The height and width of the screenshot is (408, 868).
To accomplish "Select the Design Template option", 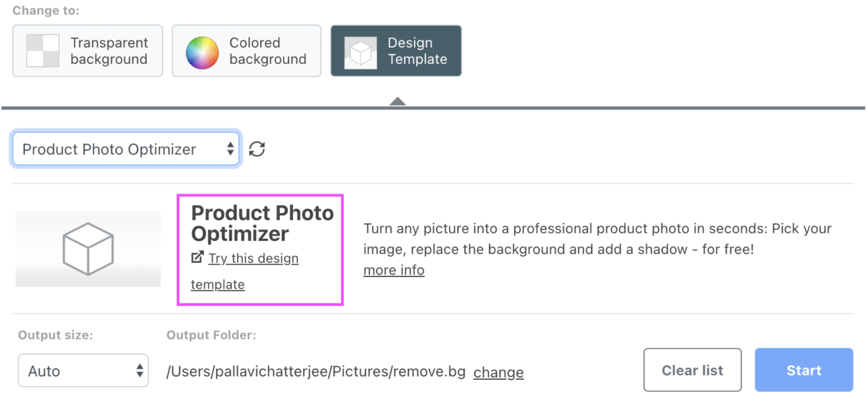I will 396,51.
